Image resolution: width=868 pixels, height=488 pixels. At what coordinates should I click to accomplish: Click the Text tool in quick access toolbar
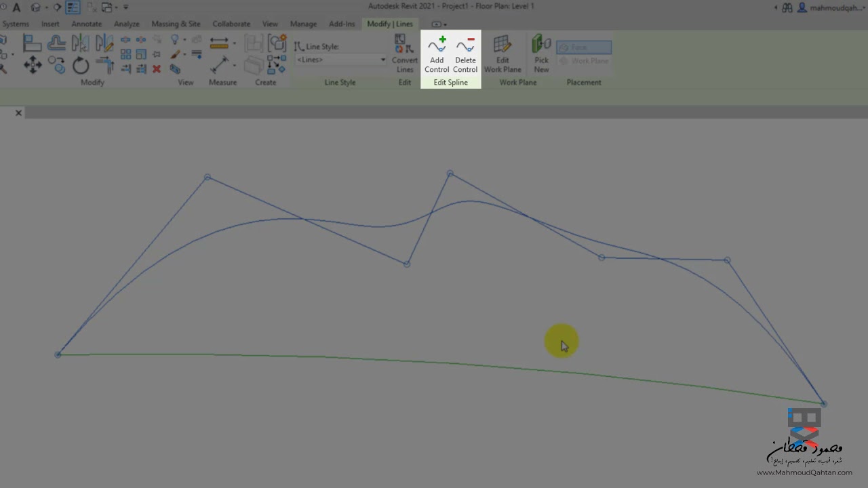click(x=16, y=7)
